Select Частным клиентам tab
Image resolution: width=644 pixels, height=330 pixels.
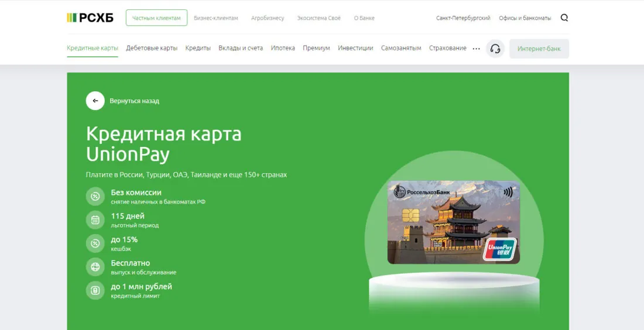click(x=156, y=18)
